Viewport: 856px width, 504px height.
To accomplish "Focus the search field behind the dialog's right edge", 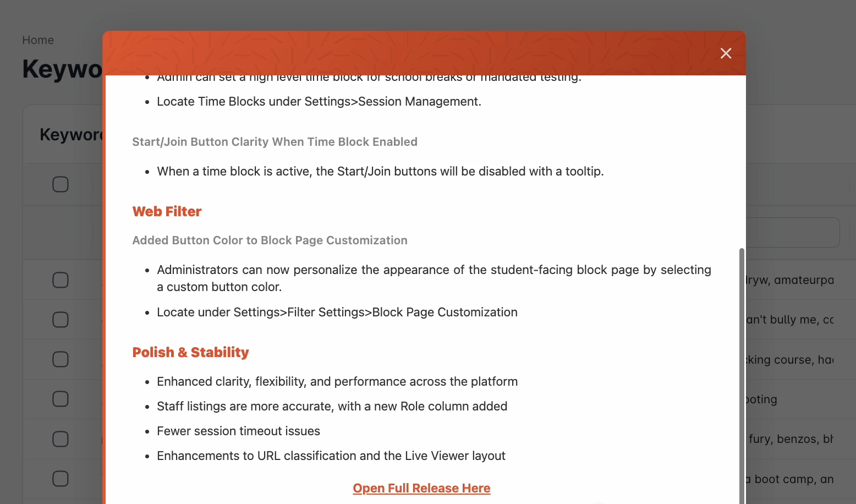I will pyautogui.click(x=793, y=232).
